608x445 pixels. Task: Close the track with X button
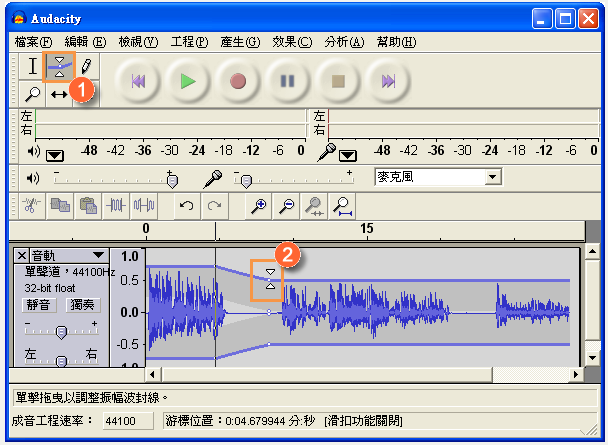(22, 255)
